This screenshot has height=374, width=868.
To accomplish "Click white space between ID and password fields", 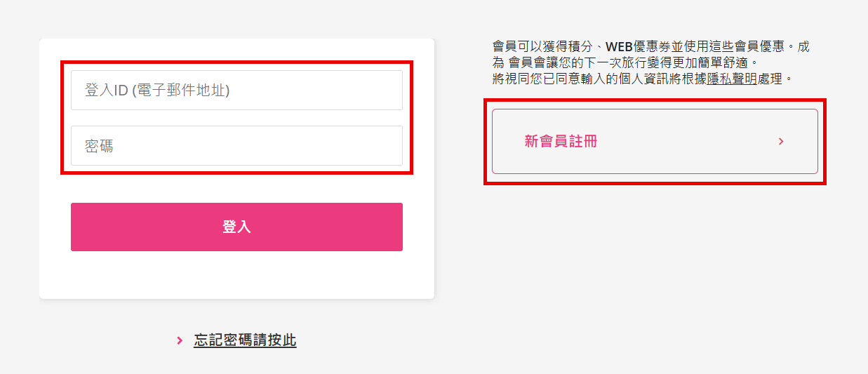I will pyautogui.click(x=236, y=118).
